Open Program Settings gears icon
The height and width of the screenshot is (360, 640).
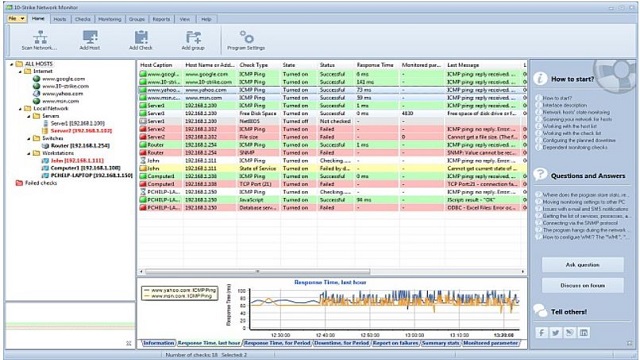246,37
